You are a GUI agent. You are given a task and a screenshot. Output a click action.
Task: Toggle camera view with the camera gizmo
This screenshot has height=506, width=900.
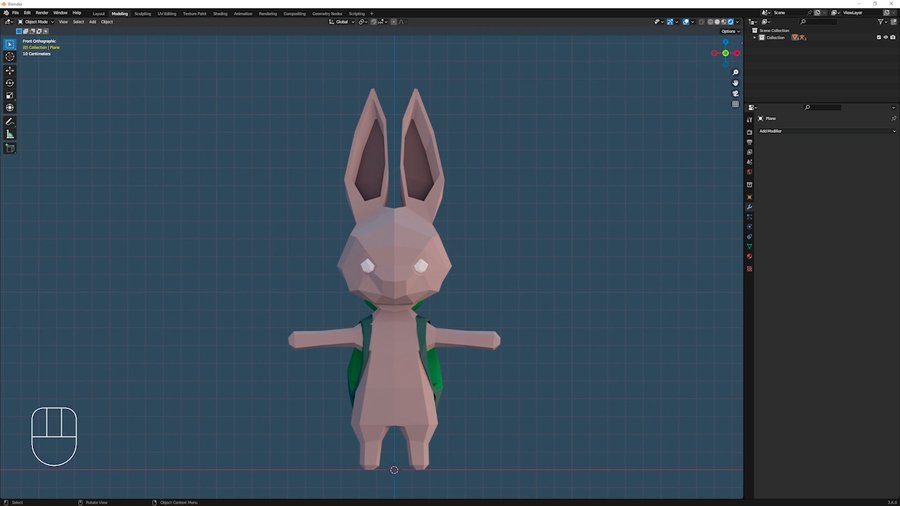click(x=735, y=93)
